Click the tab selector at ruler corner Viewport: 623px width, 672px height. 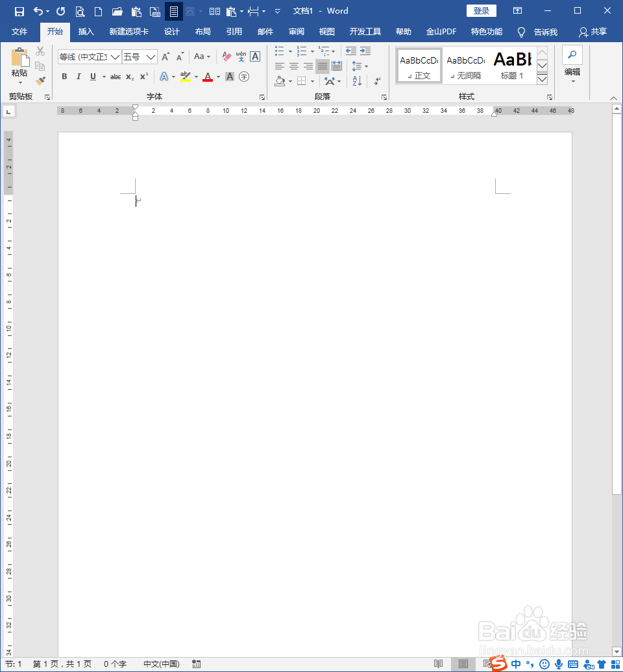8,112
